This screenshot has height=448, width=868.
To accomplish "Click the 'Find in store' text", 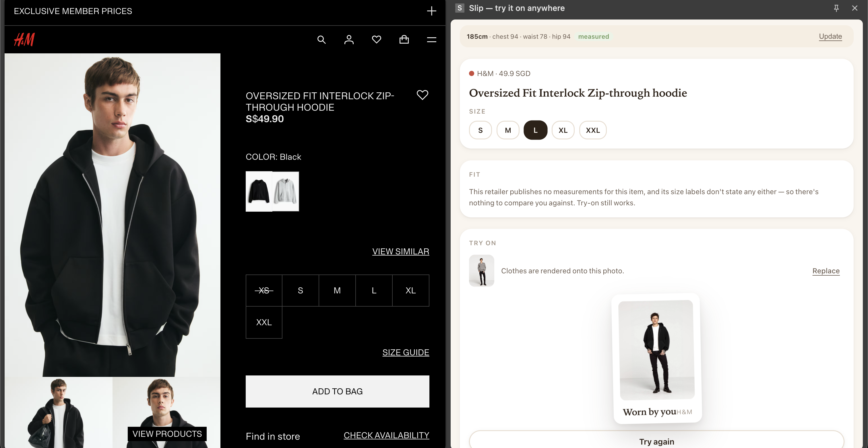I will pos(273,436).
